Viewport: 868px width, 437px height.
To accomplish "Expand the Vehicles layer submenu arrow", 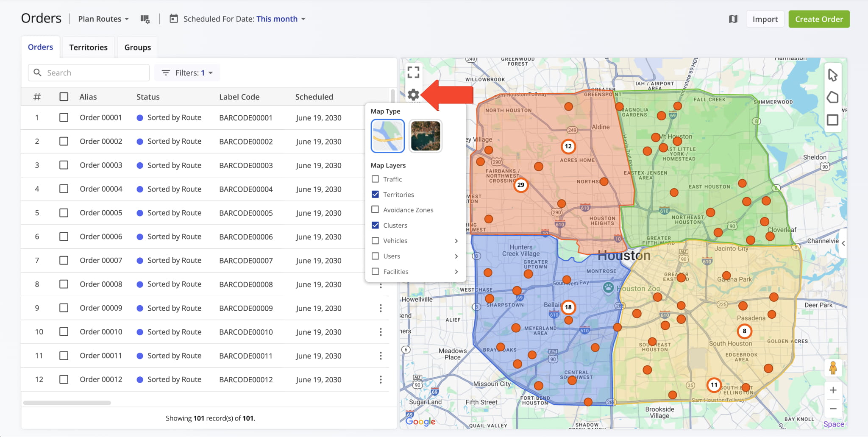I will [456, 241].
